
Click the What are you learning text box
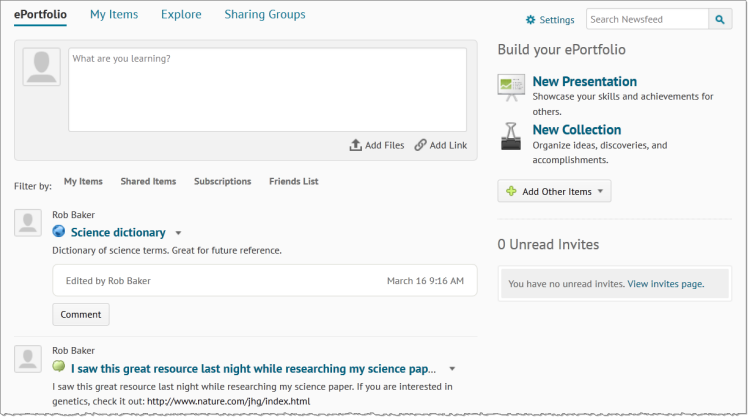(267, 89)
